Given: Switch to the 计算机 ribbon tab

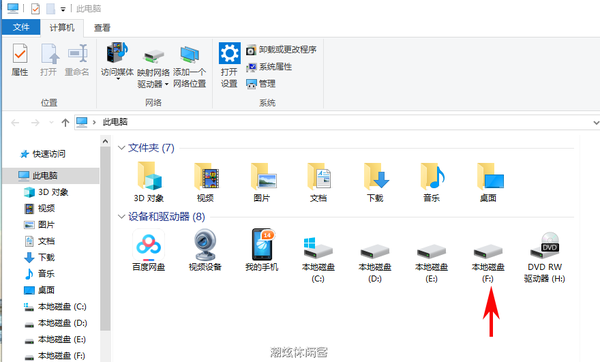Looking at the screenshot, I should (x=62, y=28).
